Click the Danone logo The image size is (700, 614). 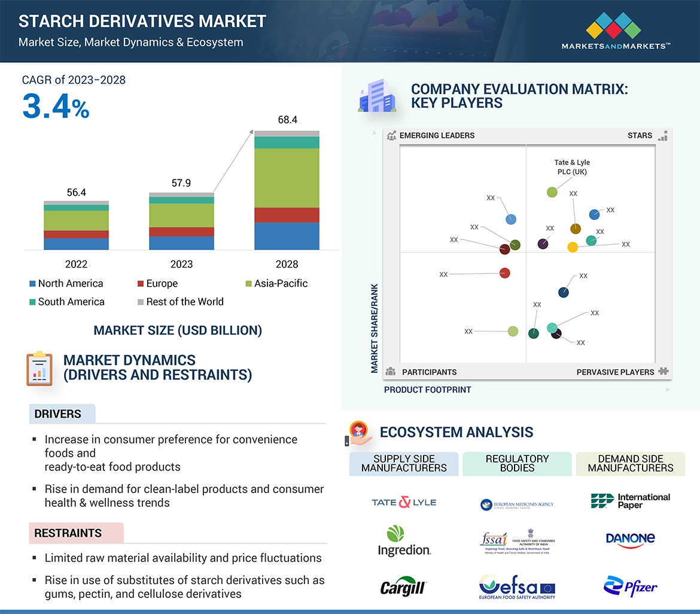tap(630, 539)
